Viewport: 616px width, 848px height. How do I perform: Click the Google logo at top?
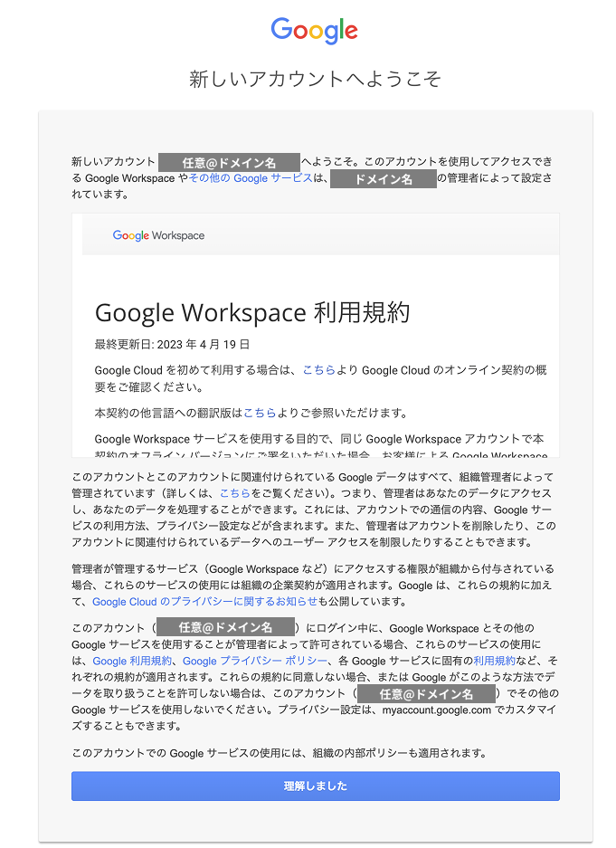click(314, 30)
